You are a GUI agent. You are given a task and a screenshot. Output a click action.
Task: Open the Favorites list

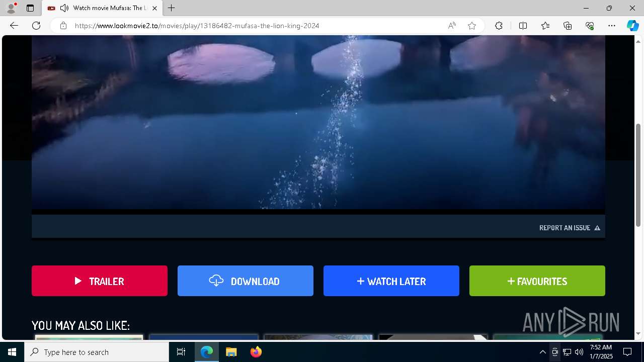click(x=545, y=26)
